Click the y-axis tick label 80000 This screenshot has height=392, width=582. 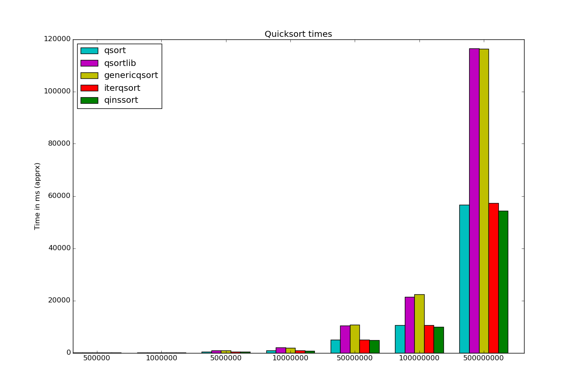click(x=59, y=144)
